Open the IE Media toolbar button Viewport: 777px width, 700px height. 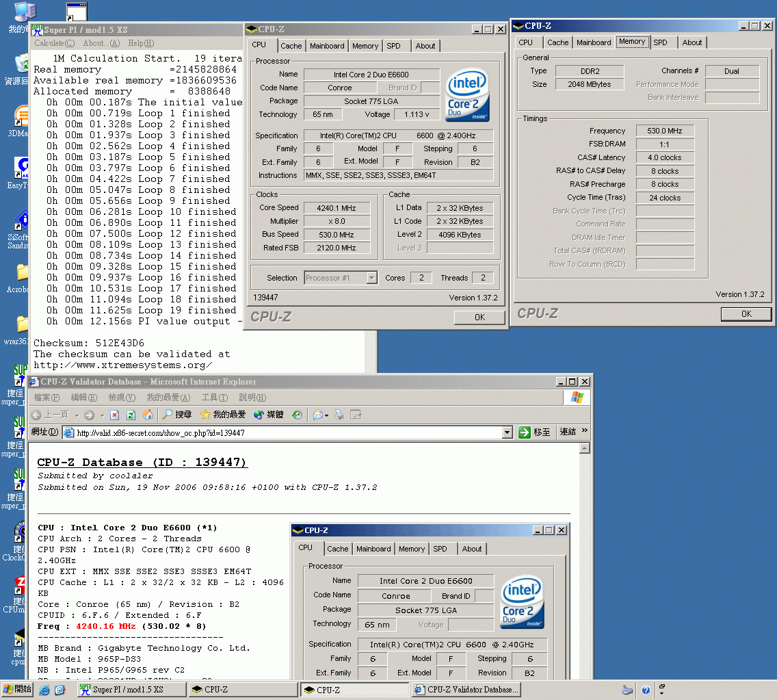[x=268, y=415]
